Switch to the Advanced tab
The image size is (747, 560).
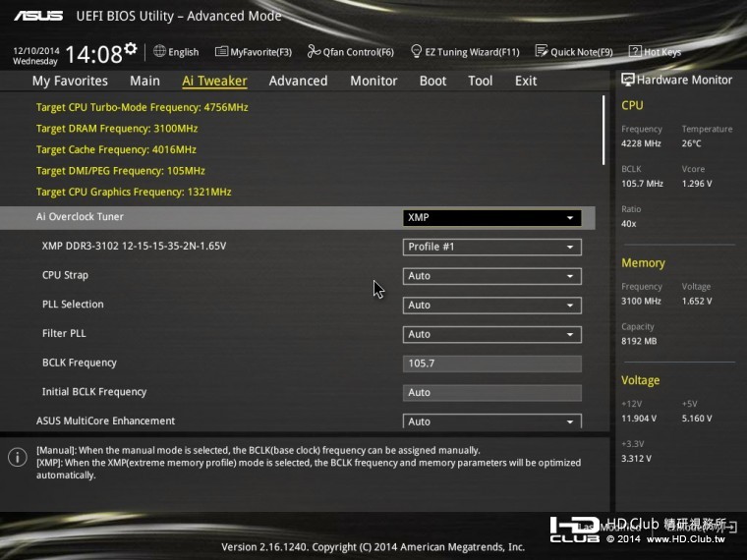point(298,81)
